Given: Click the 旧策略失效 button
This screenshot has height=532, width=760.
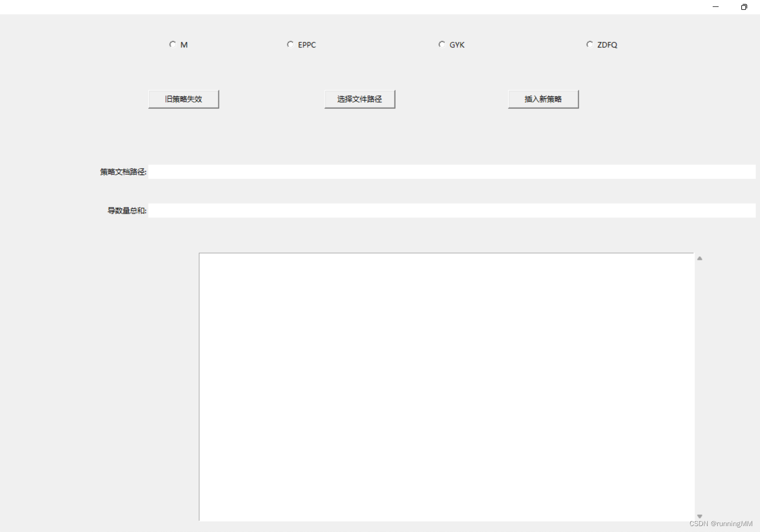Looking at the screenshot, I should (183, 99).
